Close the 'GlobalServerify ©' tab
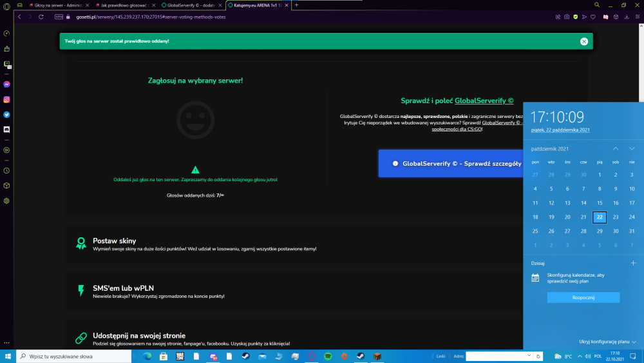The height and width of the screenshot is (363, 644). 220,5
